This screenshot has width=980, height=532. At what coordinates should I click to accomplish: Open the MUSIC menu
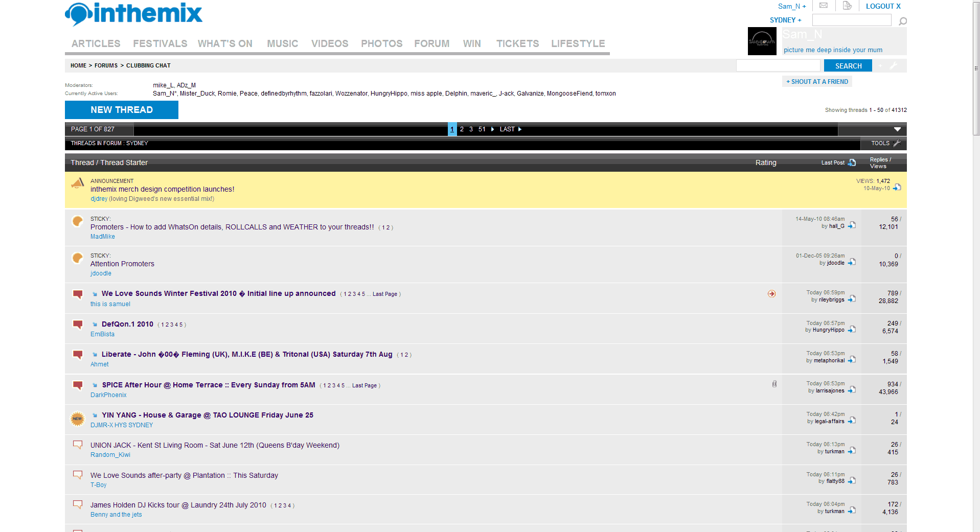pyautogui.click(x=282, y=43)
